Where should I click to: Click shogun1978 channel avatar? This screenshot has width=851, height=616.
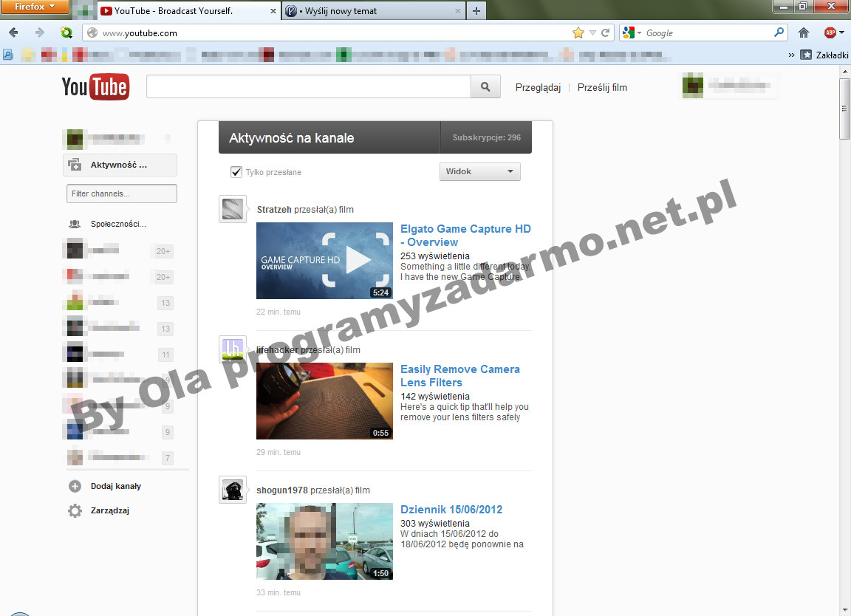pyautogui.click(x=233, y=490)
